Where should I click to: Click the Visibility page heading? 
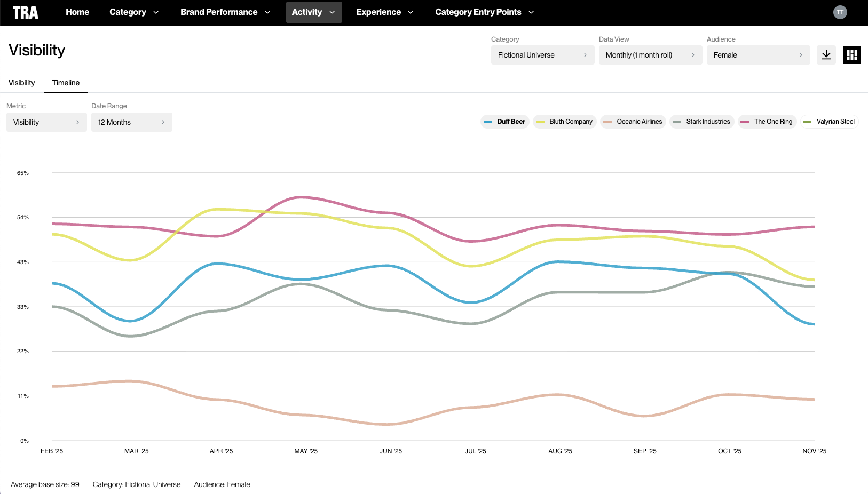click(x=37, y=50)
